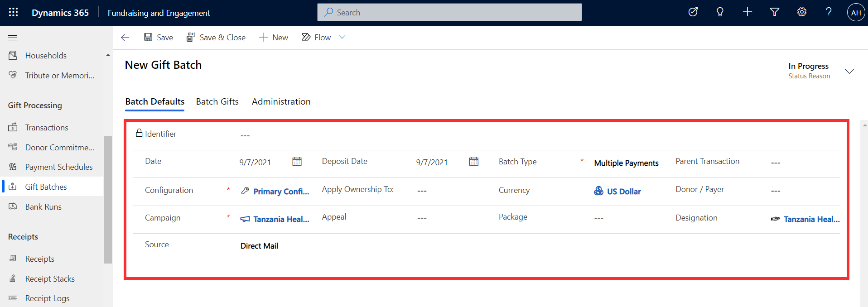Click the Transactions sidebar icon
Viewport: 868px width, 307px height.
tap(13, 127)
